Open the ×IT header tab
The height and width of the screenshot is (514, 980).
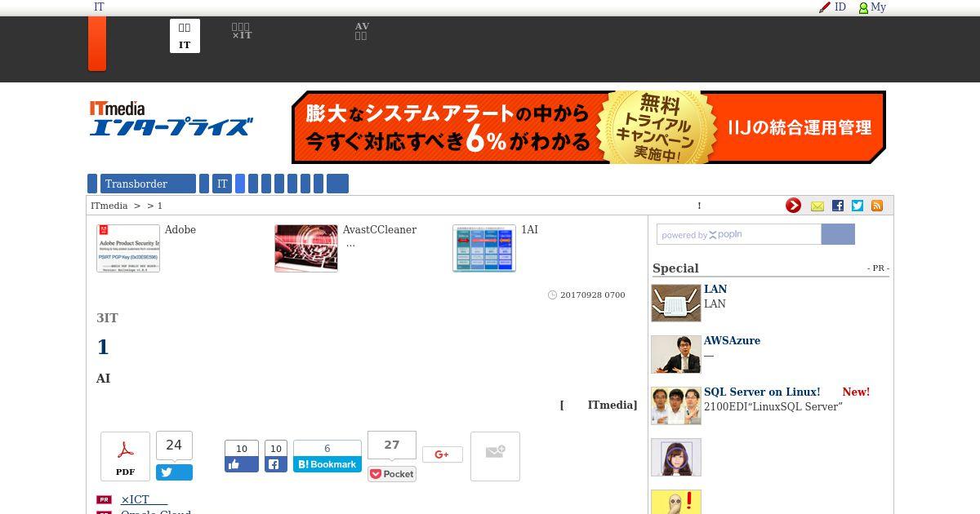242,32
